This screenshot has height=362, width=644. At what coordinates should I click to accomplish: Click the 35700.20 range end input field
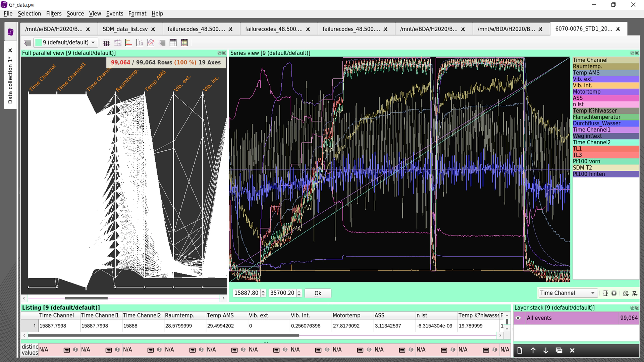282,293
